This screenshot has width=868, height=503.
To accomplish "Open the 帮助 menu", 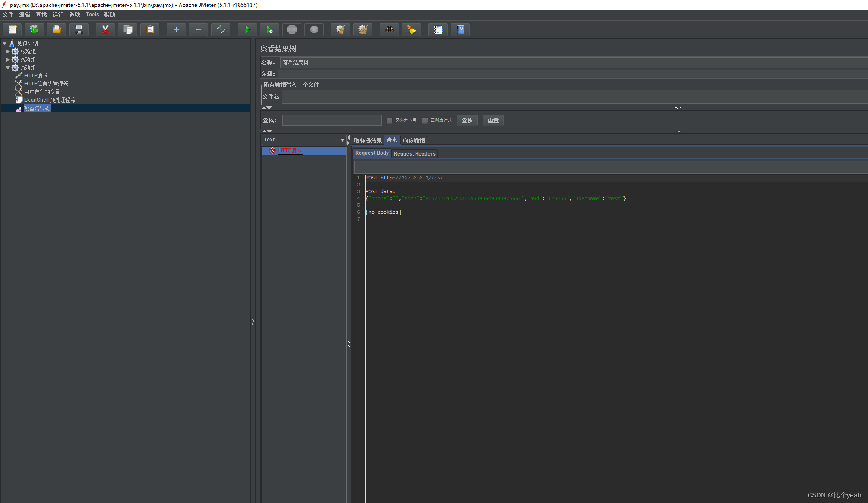I will pos(109,15).
